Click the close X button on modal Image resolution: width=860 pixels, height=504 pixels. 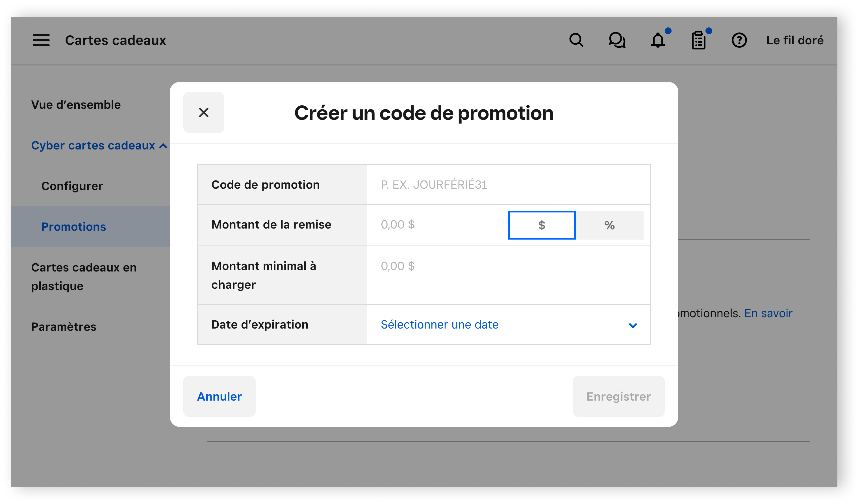click(204, 112)
